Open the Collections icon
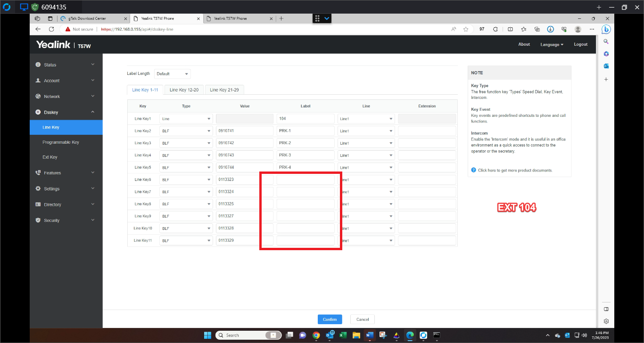The height and width of the screenshot is (343, 644). pyautogui.click(x=537, y=29)
